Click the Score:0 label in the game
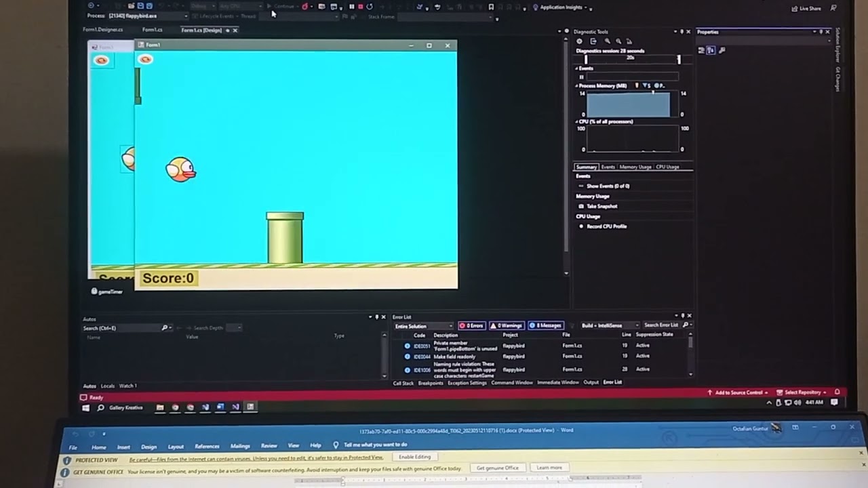Image resolution: width=868 pixels, height=488 pixels. coord(168,278)
